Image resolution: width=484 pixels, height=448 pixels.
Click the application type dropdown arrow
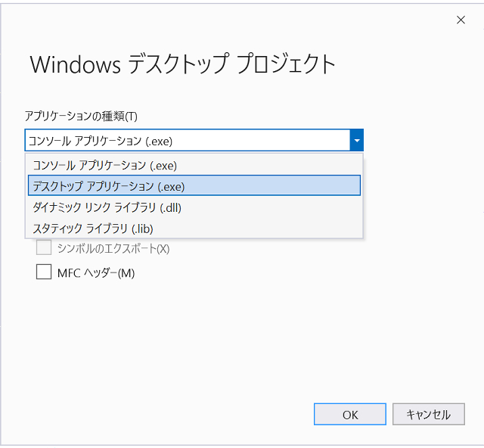click(x=356, y=140)
